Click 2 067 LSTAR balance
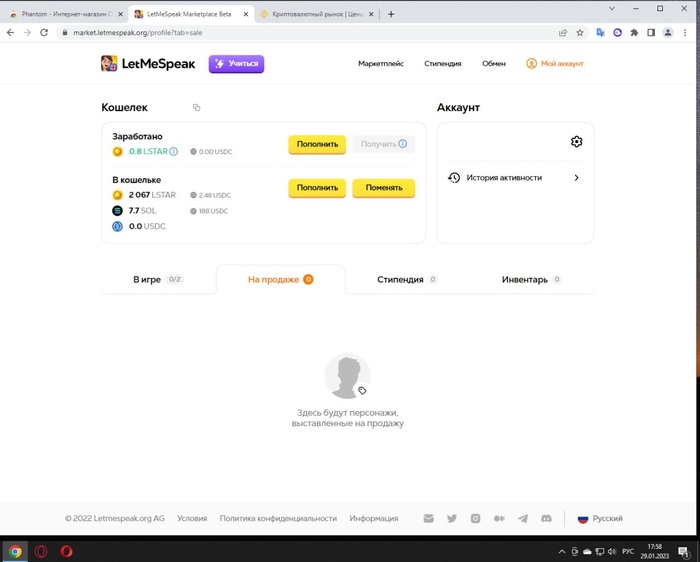Viewport: 700px width, 562px height. (x=144, y=195)
